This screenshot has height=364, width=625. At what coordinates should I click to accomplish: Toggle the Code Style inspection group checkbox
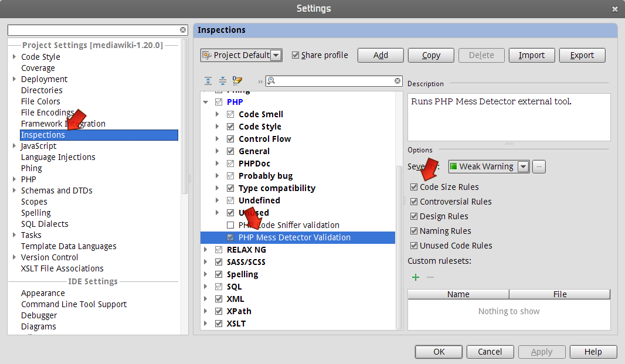[230, 127]
